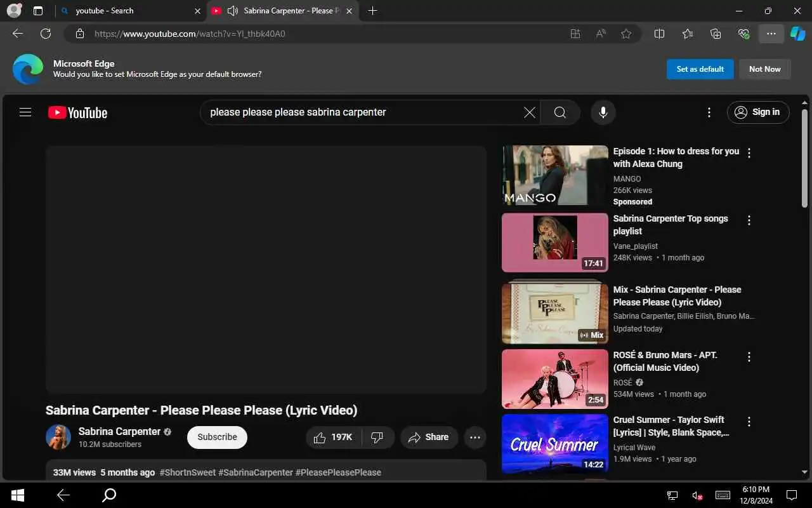Like the video with 197K likes
This screenshot has width=812, height=508.
(x=334, y=437)
